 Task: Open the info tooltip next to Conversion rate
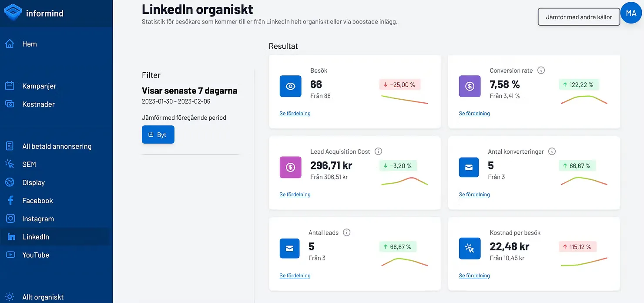pyautogui.click(x=541, y=70)
